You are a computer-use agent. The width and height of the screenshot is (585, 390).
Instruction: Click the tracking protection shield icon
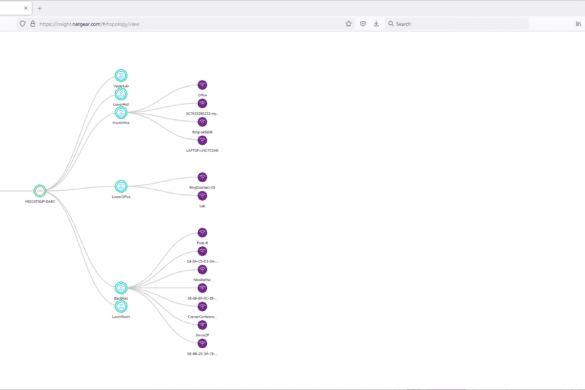[x=22, y=24]
